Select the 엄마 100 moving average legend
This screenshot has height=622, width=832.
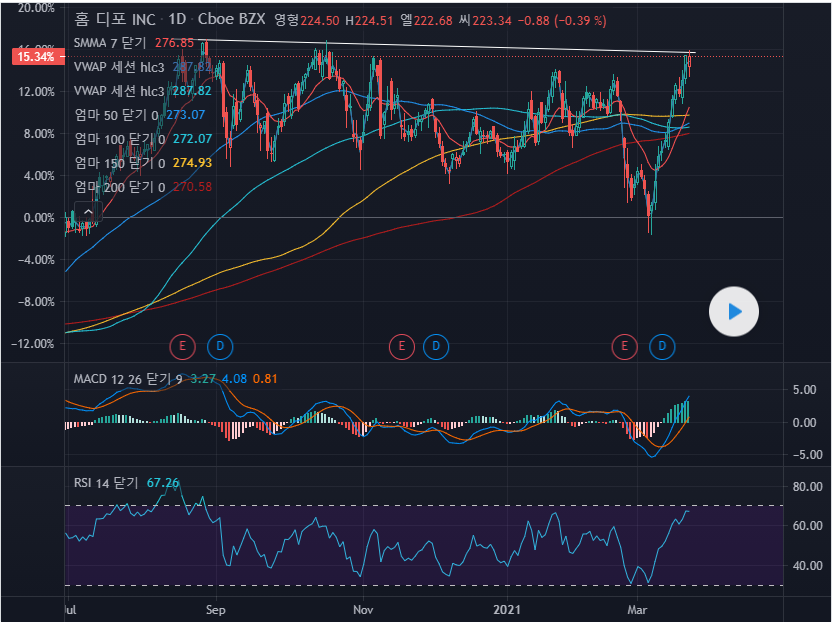(x=112, y=139)
